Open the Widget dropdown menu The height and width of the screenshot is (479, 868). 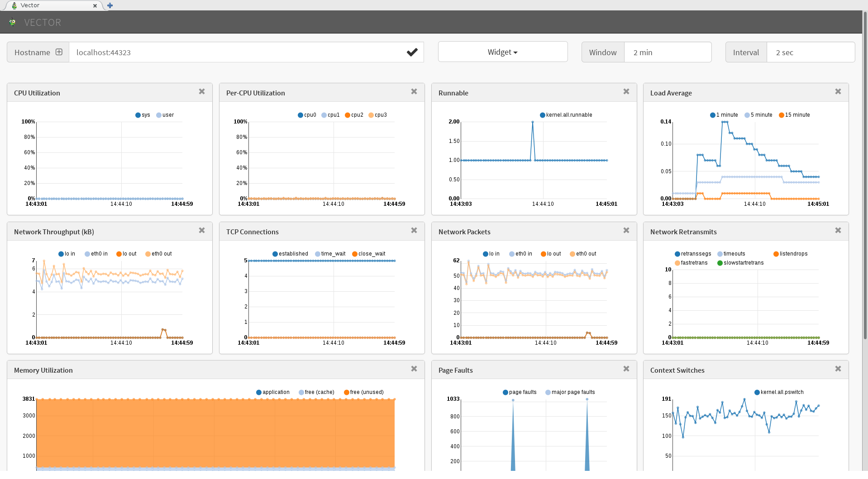point(502,52)
